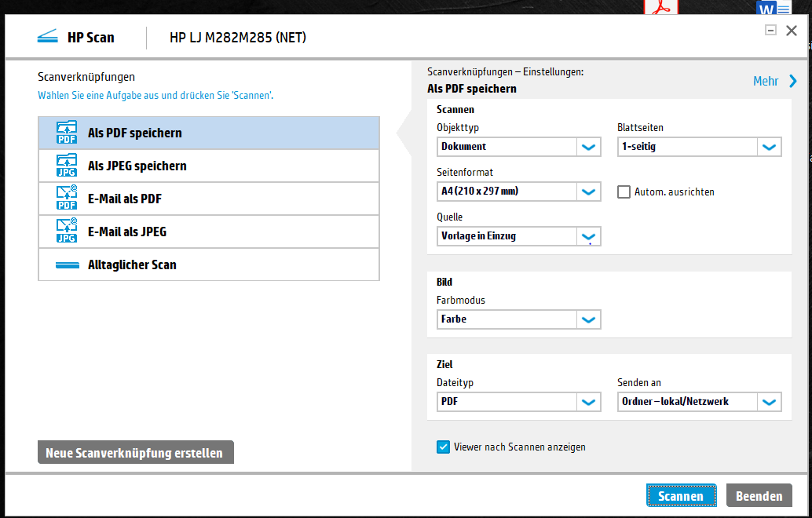This screenshot has width=812, height=518.
Task: Expand the Quelle dropdown arrow
Action: 589,236
